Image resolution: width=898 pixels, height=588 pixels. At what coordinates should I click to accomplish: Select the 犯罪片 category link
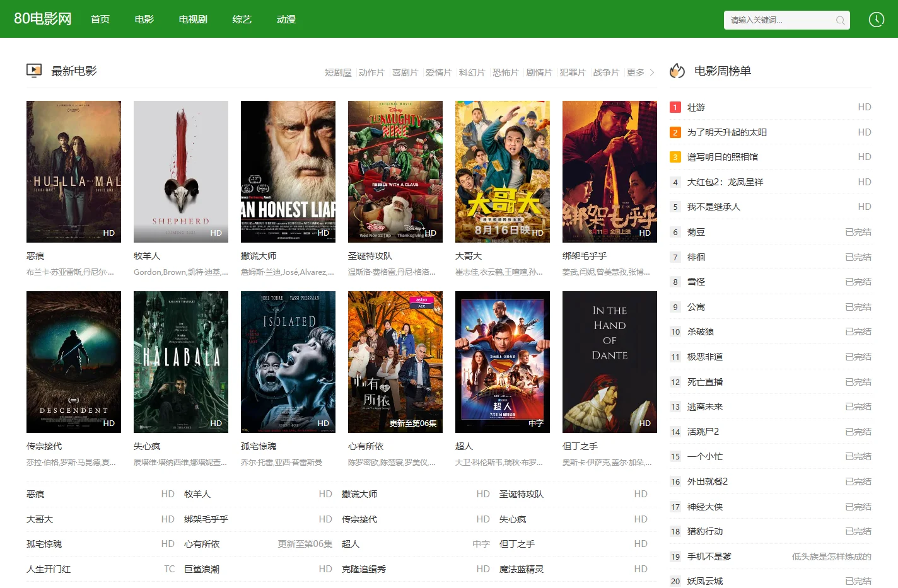tap(572, 72)
